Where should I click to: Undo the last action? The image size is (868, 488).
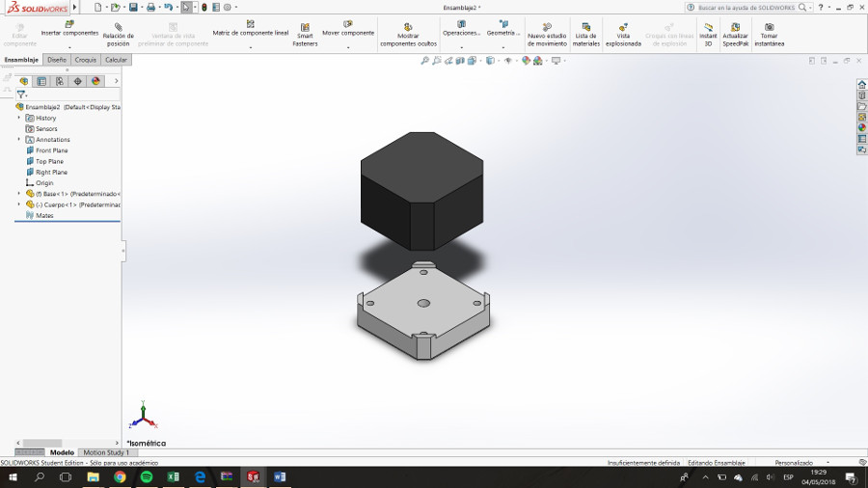(168, 7)
